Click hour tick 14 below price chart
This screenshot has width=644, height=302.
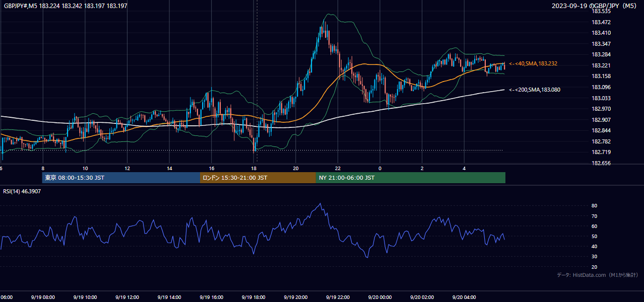coord(169,168)
